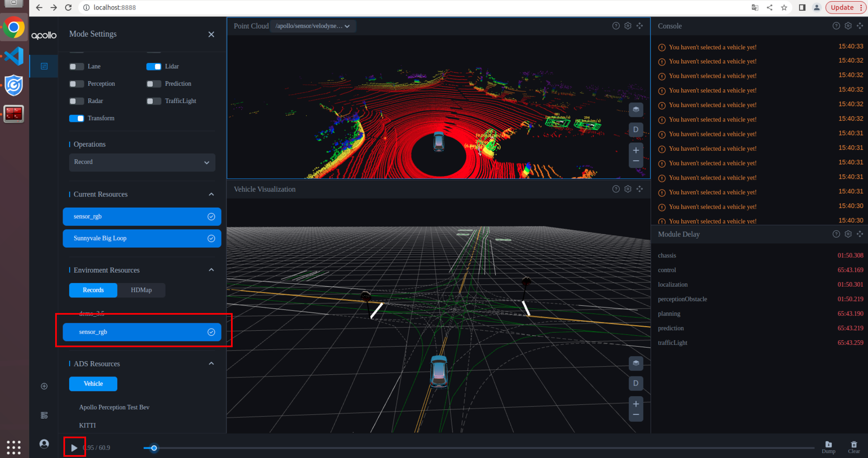This screenshot has width=868, height=458.
Task: Zoom in the Point Cloud view
Action: (x=636, y=150)
